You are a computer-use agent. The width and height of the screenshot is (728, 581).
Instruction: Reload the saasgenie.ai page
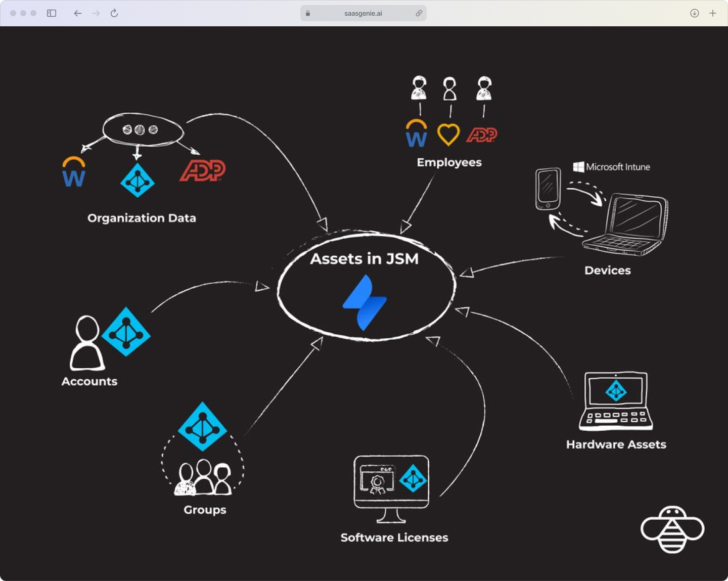point(114,13)
